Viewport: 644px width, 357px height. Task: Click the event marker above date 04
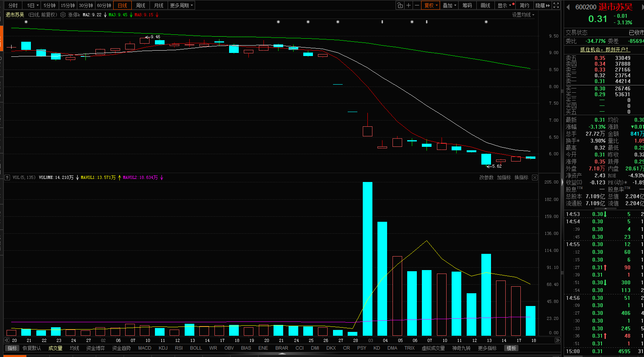pos(382,22)
